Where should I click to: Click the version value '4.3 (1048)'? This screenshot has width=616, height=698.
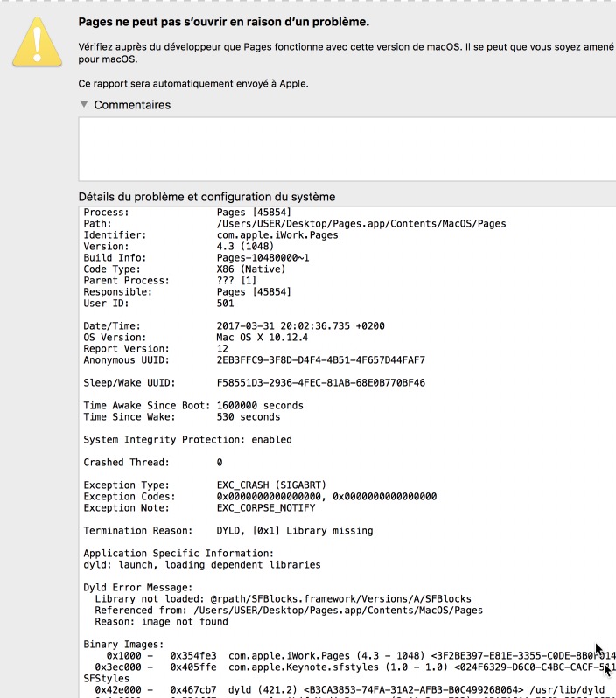[245, 246]
